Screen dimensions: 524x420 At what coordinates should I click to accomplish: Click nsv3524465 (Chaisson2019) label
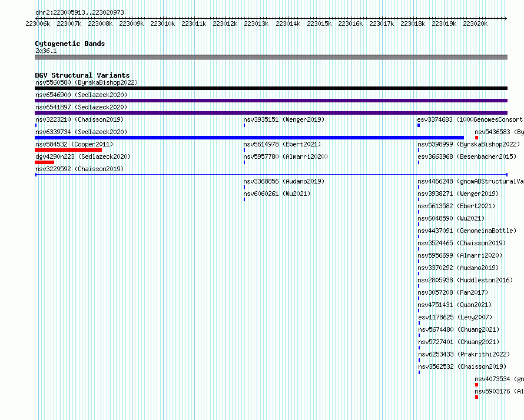point(462,243)
